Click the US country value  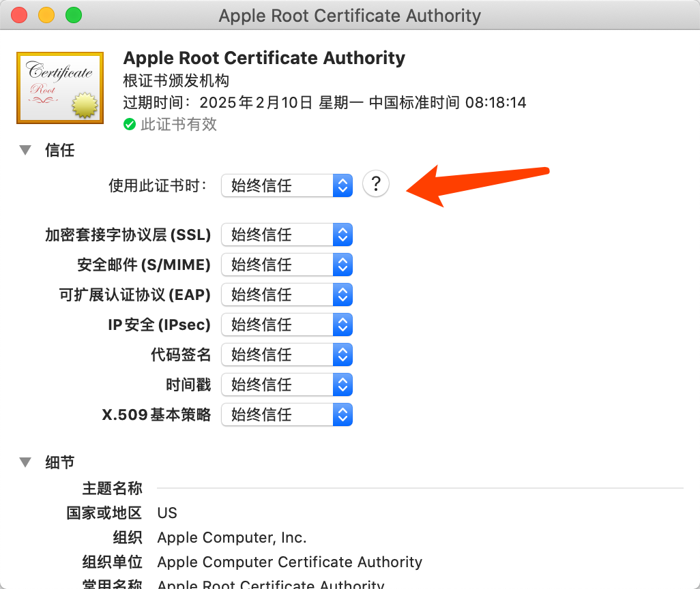point(167,513)
